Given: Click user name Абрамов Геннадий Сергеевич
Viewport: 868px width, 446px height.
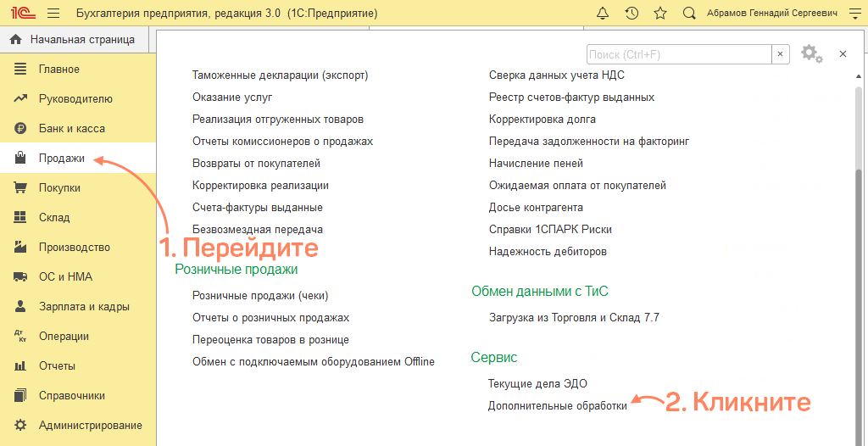Looking at the screenshot, I should (771, 13).
